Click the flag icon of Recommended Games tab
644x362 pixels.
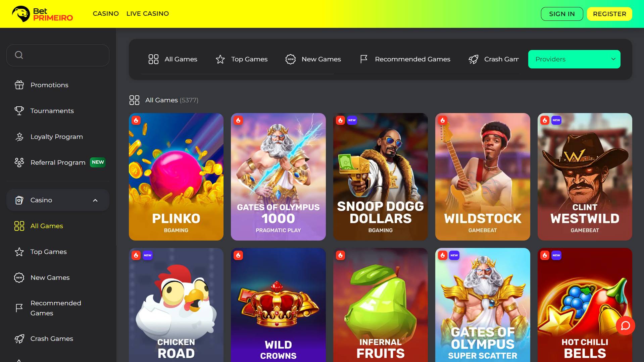tap(364, 59)
